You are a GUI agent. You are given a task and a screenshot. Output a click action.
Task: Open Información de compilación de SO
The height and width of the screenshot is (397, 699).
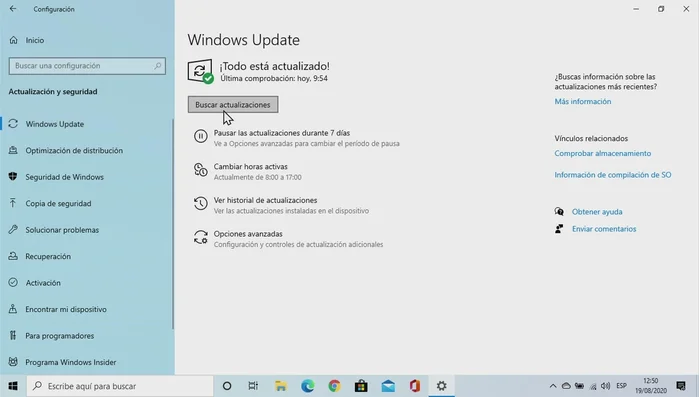coord(613,175)
